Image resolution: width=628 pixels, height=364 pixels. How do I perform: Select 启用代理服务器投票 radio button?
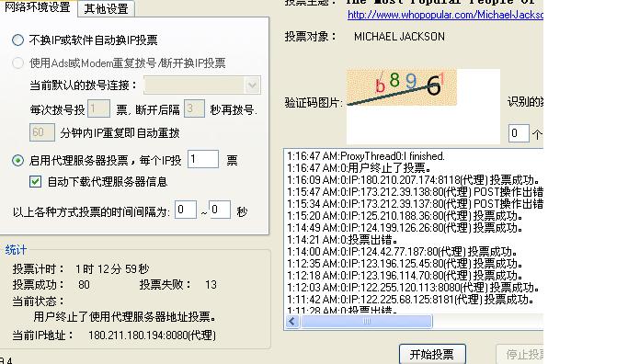tap(18, 161)
